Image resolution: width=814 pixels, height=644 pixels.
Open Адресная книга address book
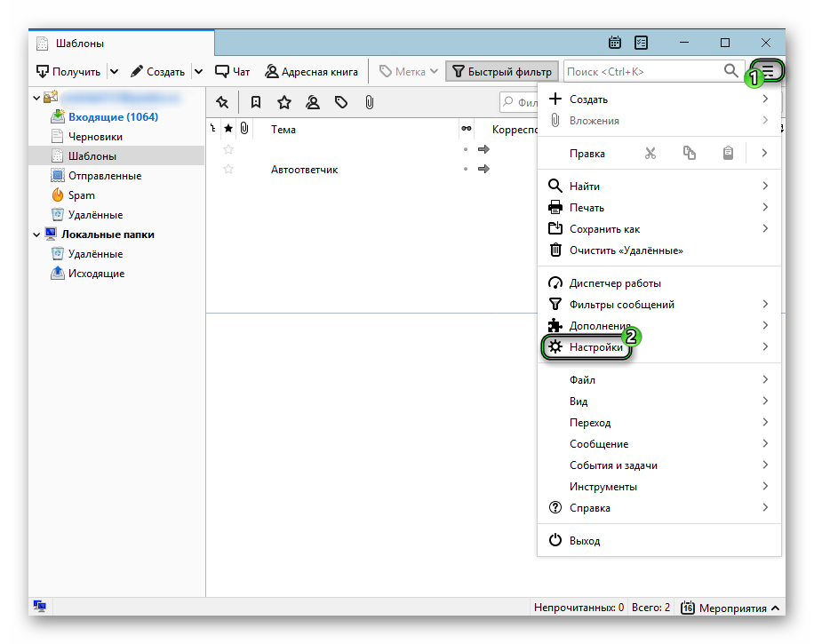[311, 72]
